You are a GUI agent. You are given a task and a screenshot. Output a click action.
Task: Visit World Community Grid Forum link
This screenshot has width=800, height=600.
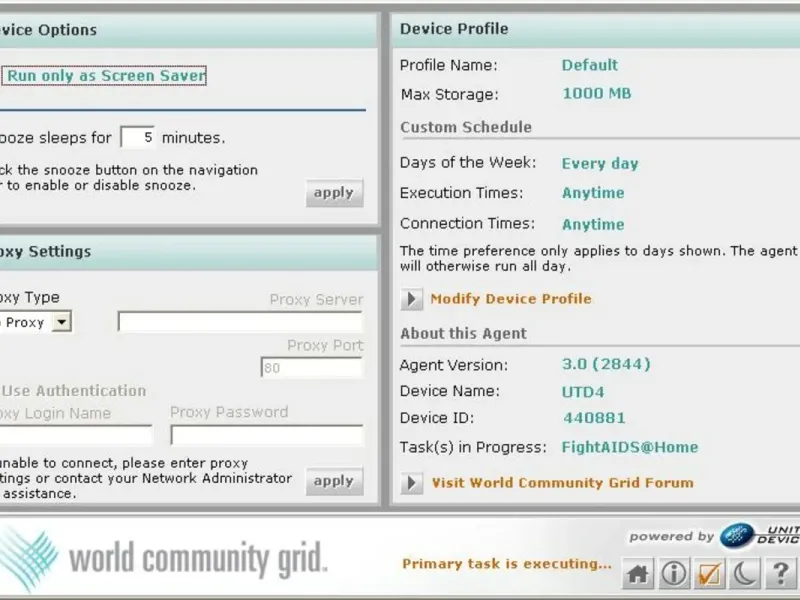coord(563,483)
